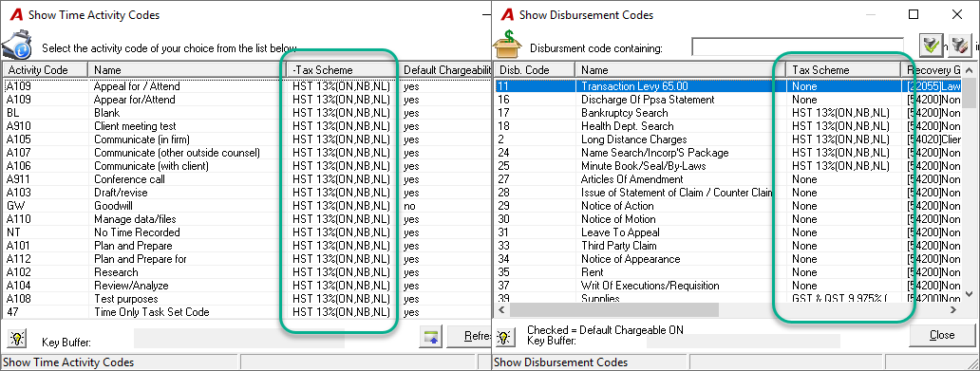The image size is (980, 371).
Task: Select the Blank activity row
Action: [248, 113]
